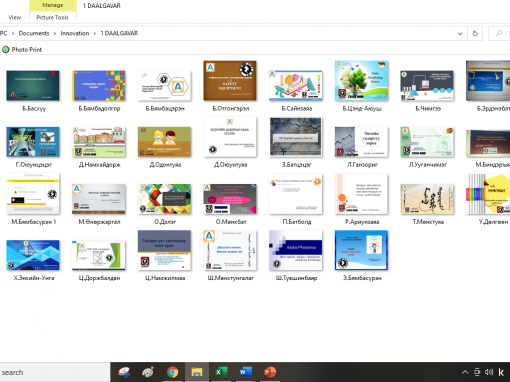Image resolution: width=510 pixels, height=382 pixels.
Task: Click the taskbar search box
Action: (x=55, y=372)
